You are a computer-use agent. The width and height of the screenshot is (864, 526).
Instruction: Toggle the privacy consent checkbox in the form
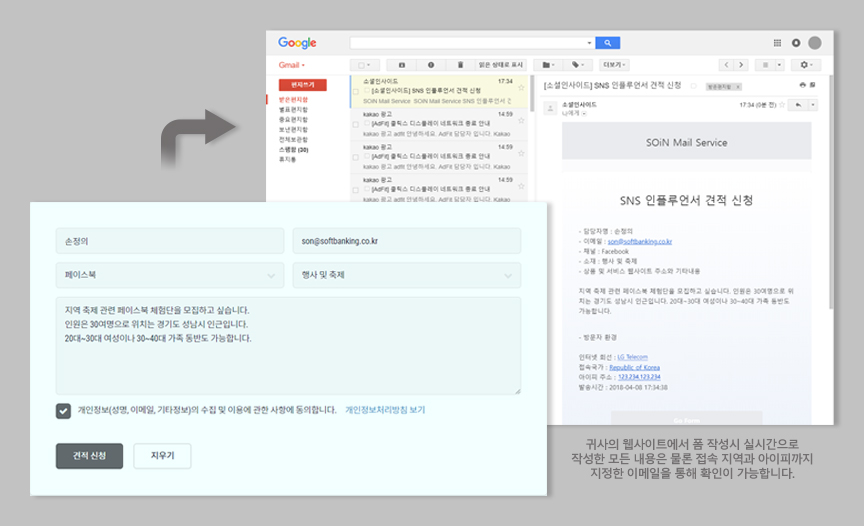63,411
